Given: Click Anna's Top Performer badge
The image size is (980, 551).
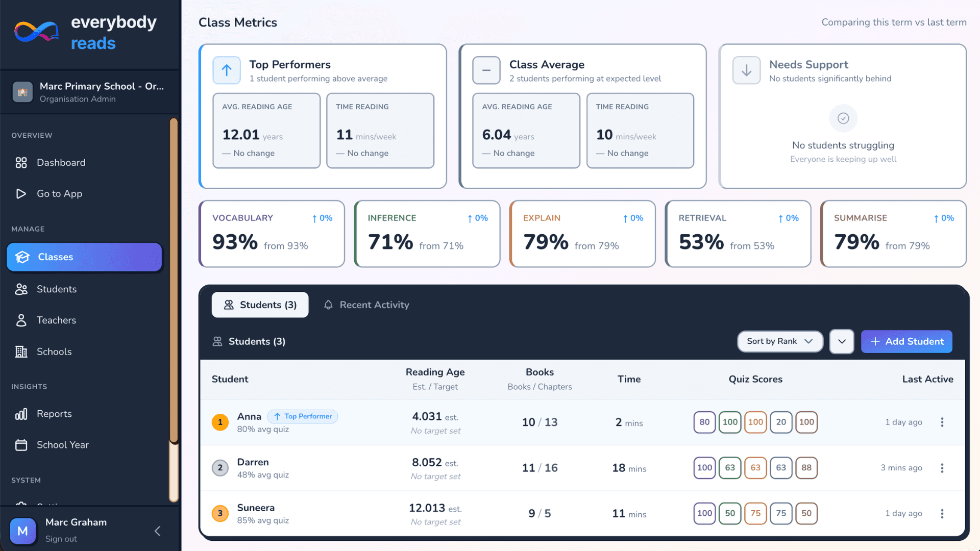Looking at the screenshot, I should [x=302, y=416].
